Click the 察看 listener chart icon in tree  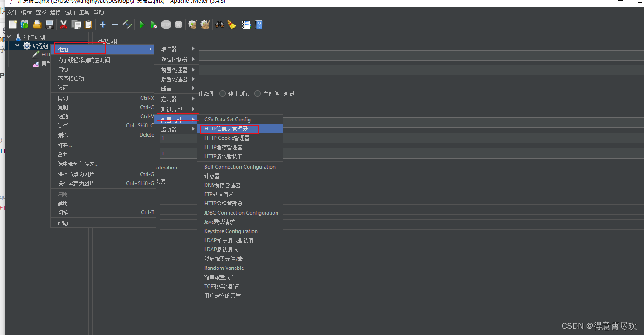(x=36, y=64)
